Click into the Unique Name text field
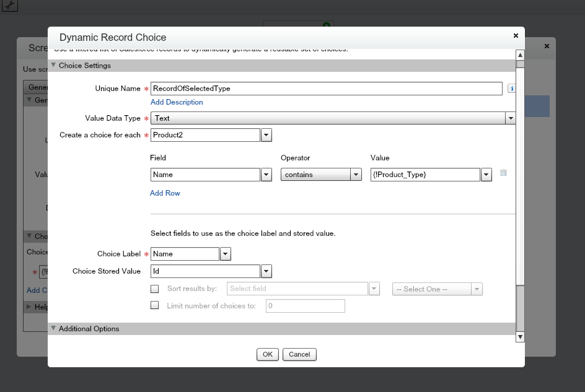 tap(326, 89)
